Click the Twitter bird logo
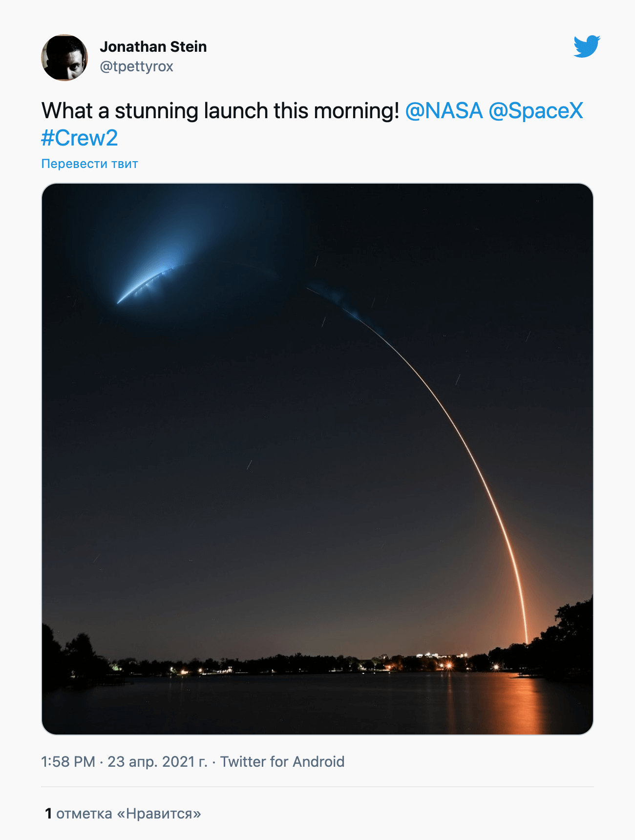Image resolution: width=635 pixels, height=840 pixels. pyautogui.click(x=587, y=46)
